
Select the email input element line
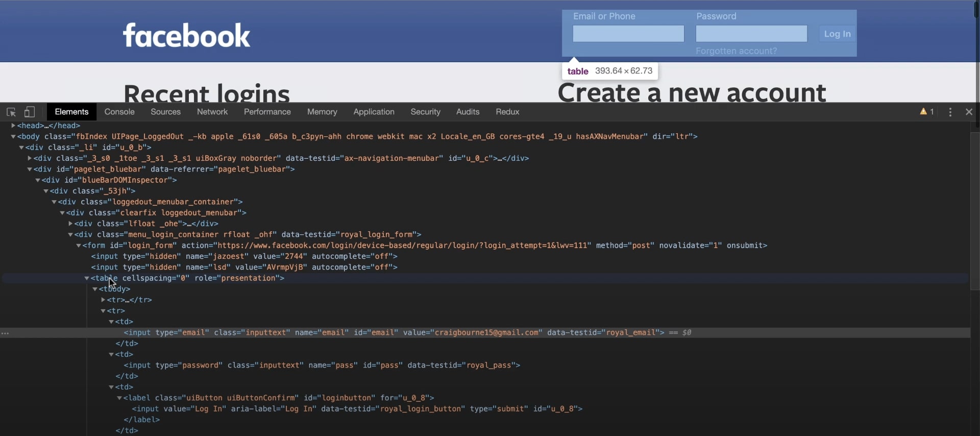tap(394, 333)
